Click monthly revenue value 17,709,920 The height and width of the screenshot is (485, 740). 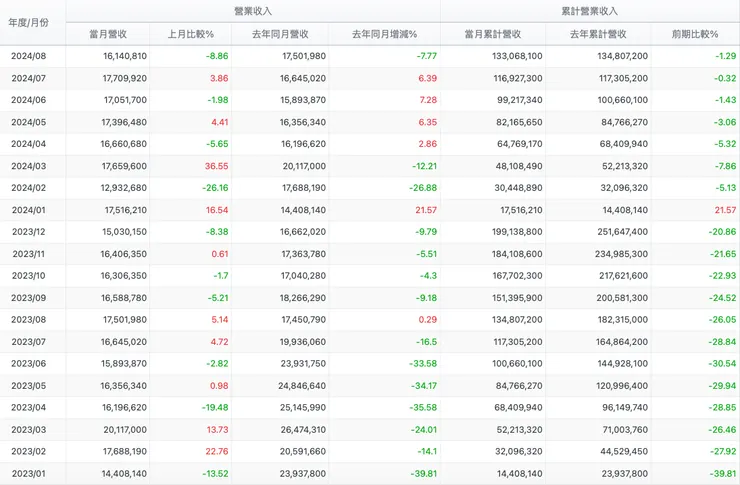coord(125,78)
